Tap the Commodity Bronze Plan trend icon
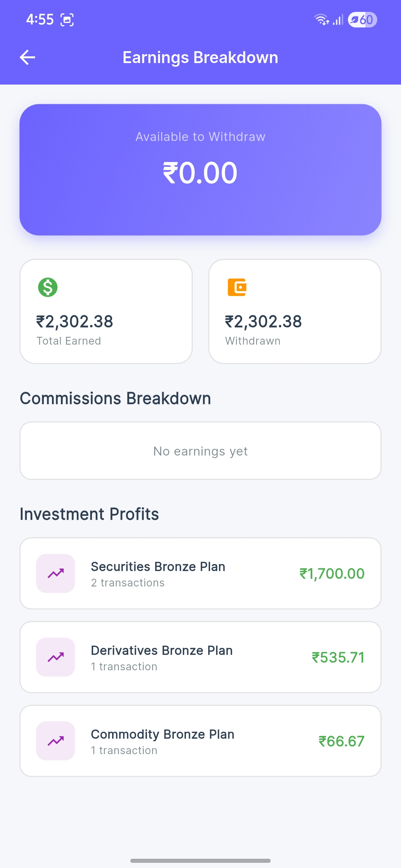This screenshot has height=868, width=401. click(x=56, y=741)
